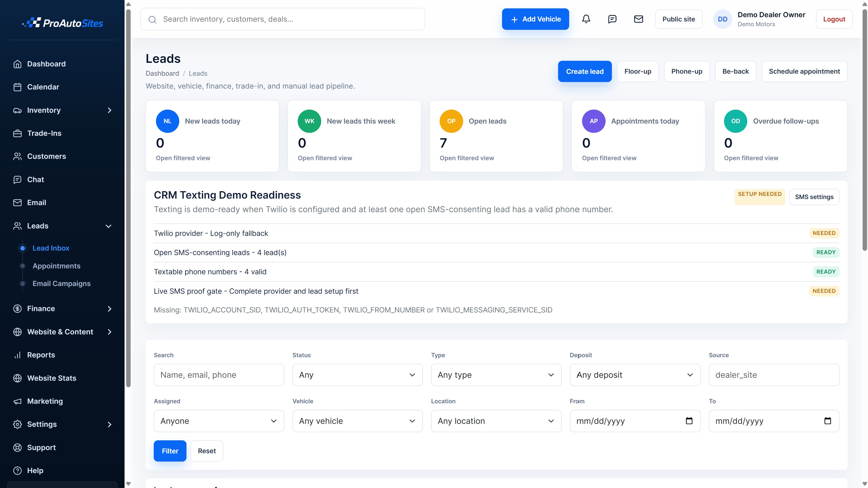Select Lead Inbox submenu item

coord(51,248)
